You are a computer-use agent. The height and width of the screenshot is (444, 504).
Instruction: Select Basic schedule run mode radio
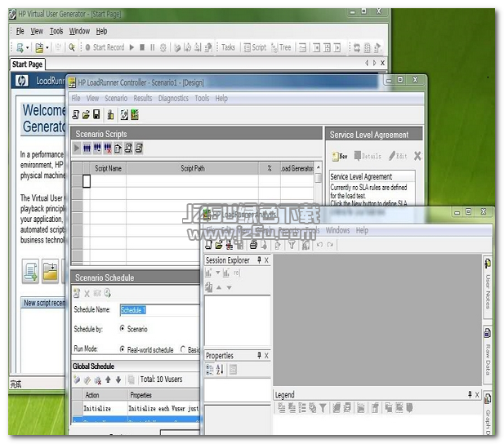click(183, 349)
